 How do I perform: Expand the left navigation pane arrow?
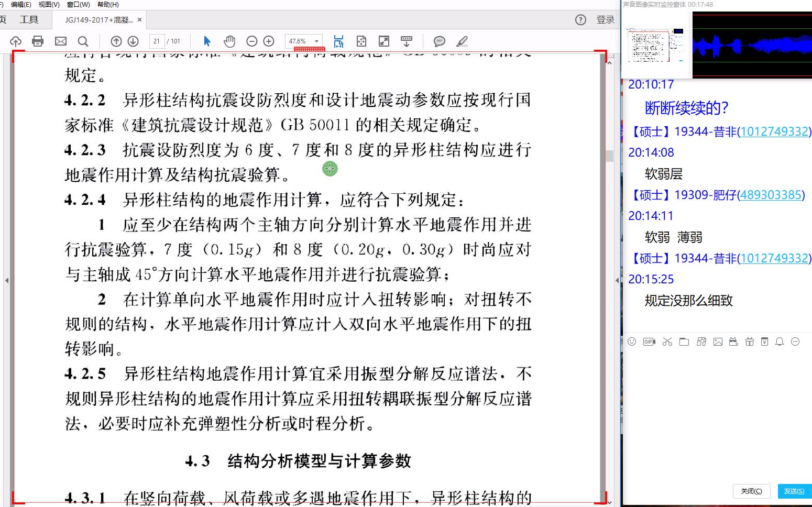coord(7,280)
